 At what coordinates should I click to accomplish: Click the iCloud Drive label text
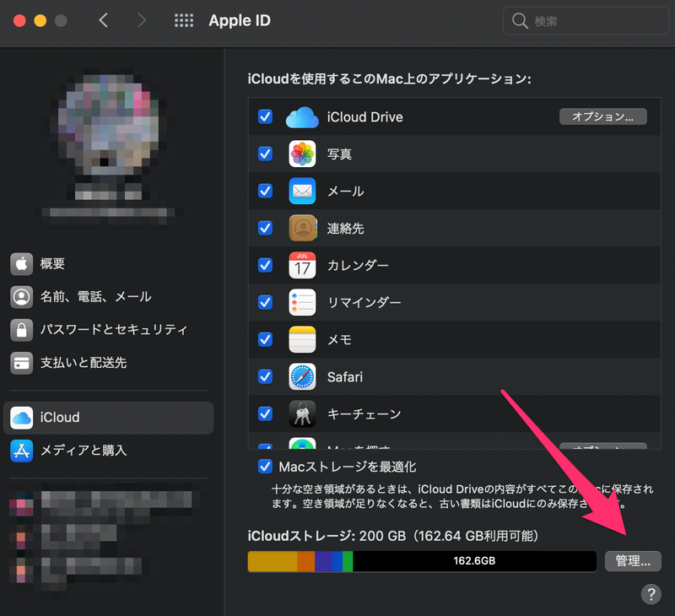(365, 117)
